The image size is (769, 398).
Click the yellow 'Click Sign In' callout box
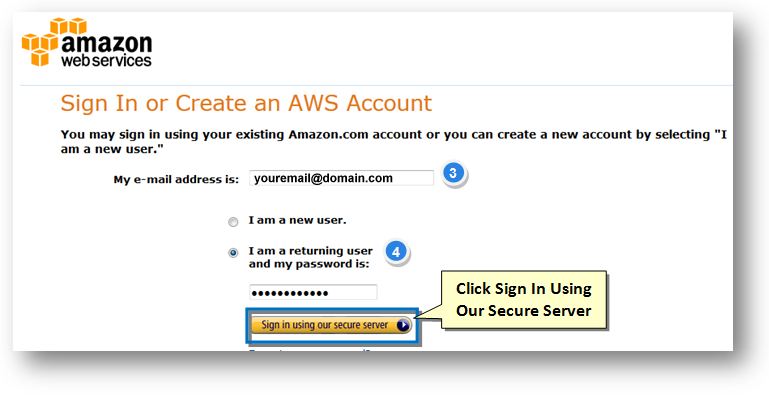524,299
